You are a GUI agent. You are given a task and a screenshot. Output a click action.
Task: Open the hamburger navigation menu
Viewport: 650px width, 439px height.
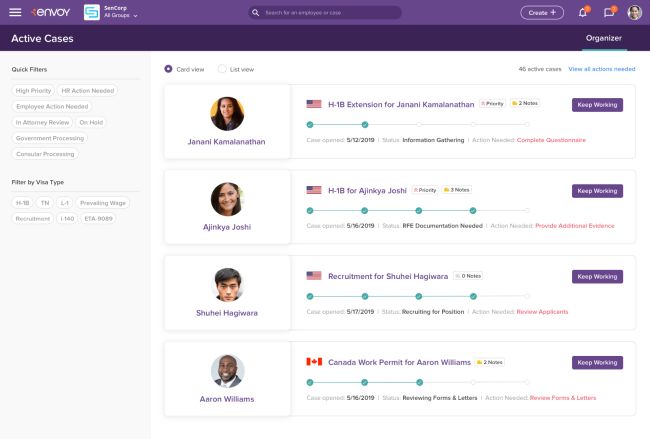point(14,12)
